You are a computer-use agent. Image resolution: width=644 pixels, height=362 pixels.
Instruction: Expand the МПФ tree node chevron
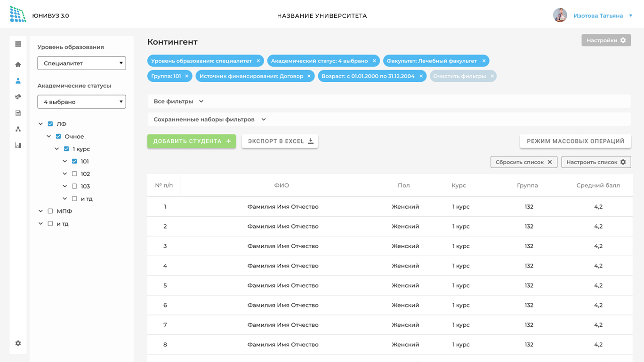(x=40, y=211)
